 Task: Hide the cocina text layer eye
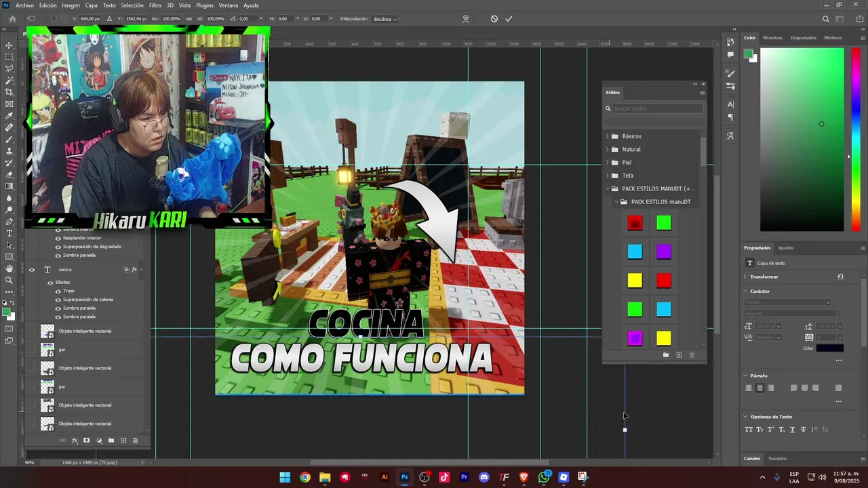coord(31,270)
